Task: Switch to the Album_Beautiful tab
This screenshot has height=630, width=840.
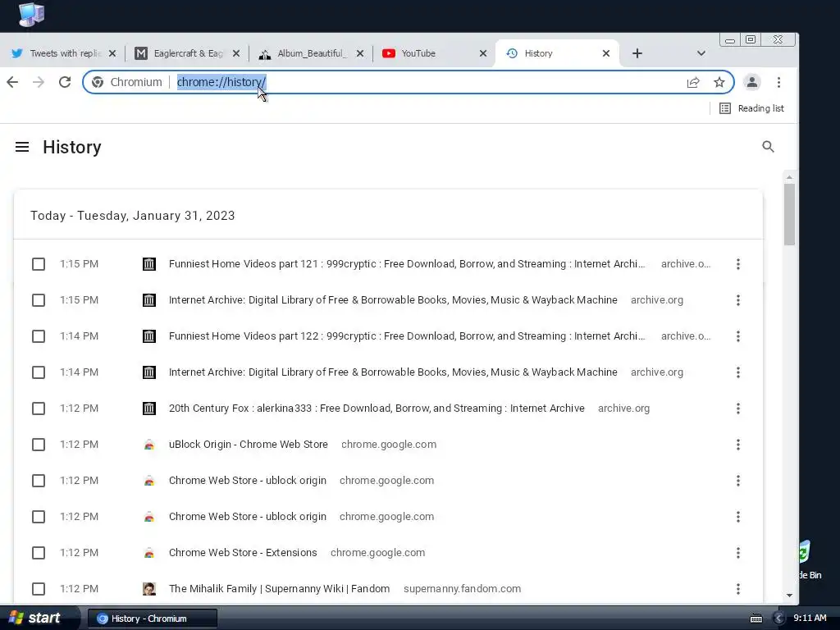Action: [x=309, y=53]
